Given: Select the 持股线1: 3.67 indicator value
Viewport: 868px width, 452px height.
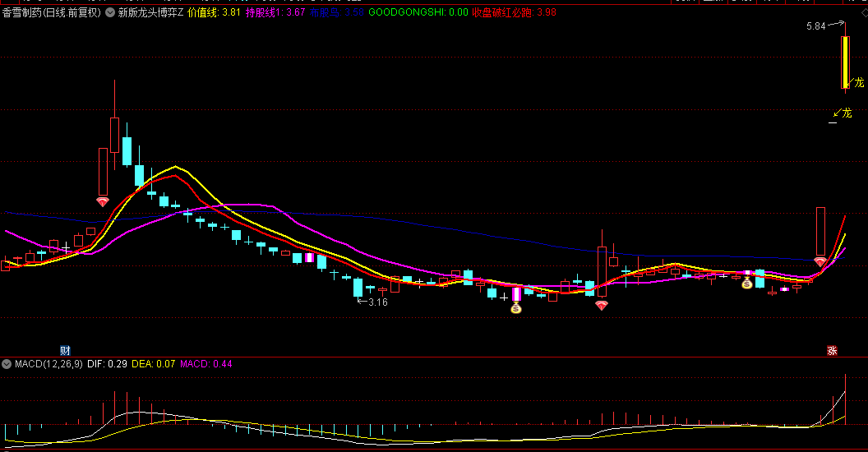Looking at the screenshot, I should click(275, 12).
